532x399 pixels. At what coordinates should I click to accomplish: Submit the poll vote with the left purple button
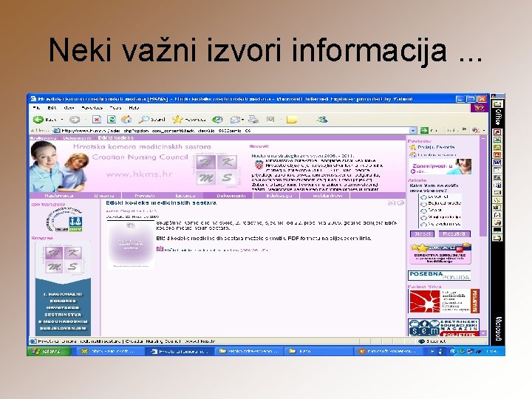coord(423,233)
